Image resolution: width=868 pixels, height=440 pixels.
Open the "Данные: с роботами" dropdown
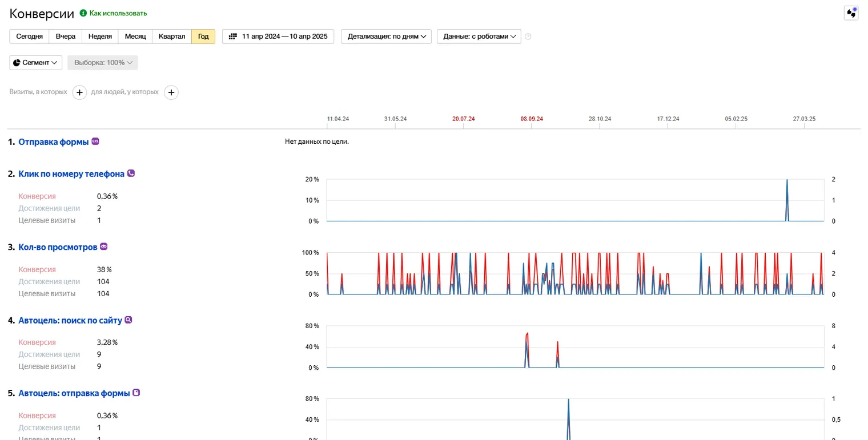pos(479,37)
